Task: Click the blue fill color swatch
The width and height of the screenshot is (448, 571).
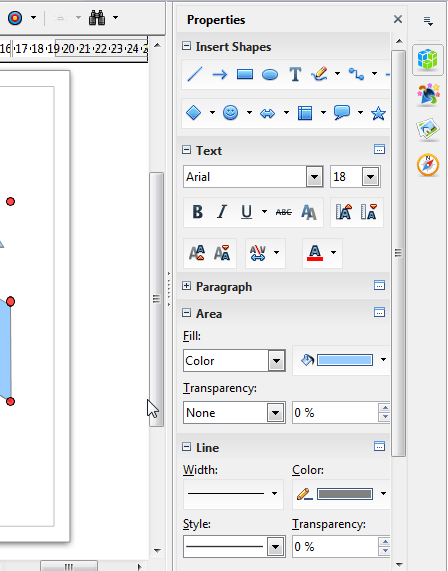Action: [x=345, y=360]
